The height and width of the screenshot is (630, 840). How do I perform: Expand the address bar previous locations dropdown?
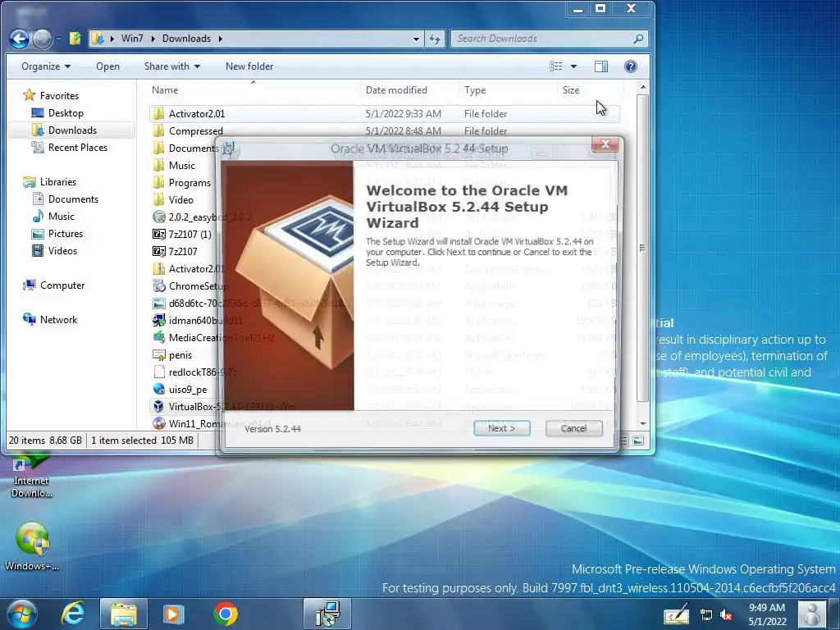416,39
